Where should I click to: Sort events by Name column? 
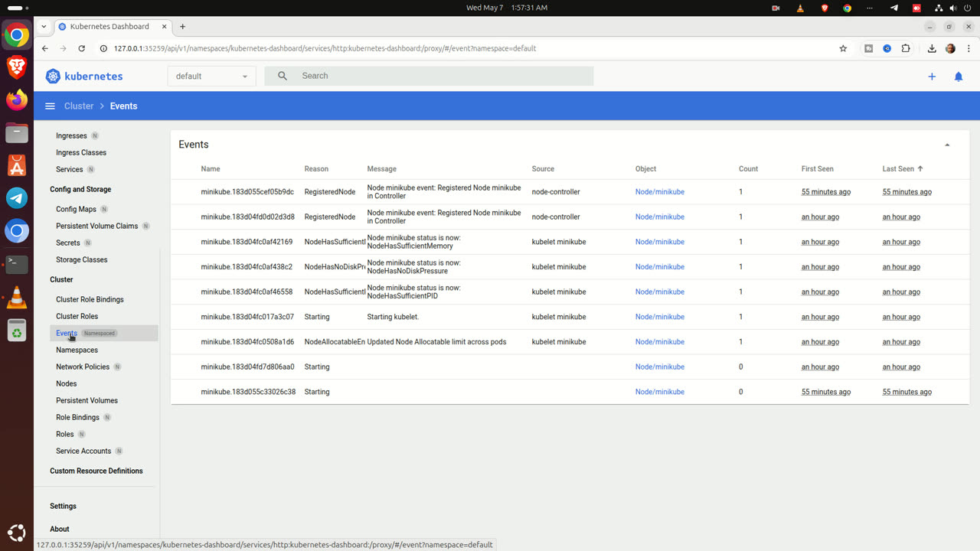pos(211,169)
